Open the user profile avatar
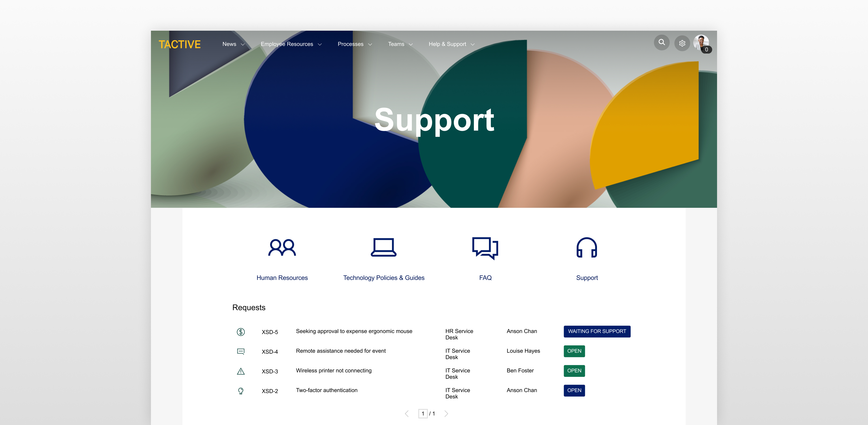 (701, 43)
